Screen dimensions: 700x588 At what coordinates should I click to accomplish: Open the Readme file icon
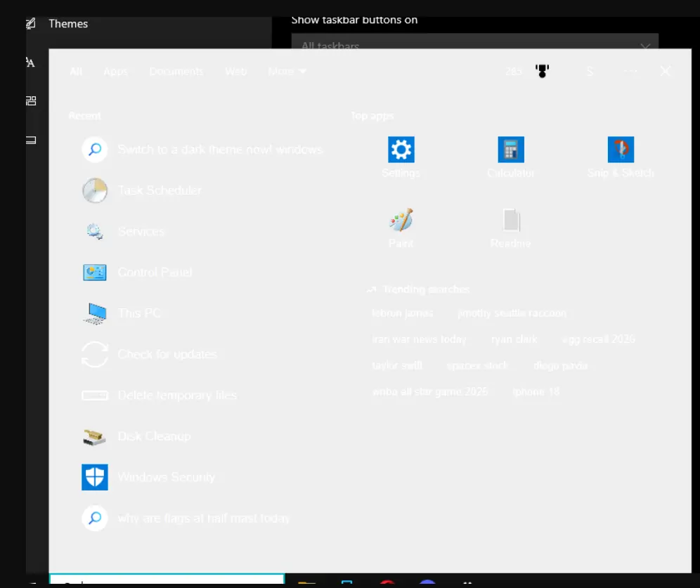pos(511,228)
